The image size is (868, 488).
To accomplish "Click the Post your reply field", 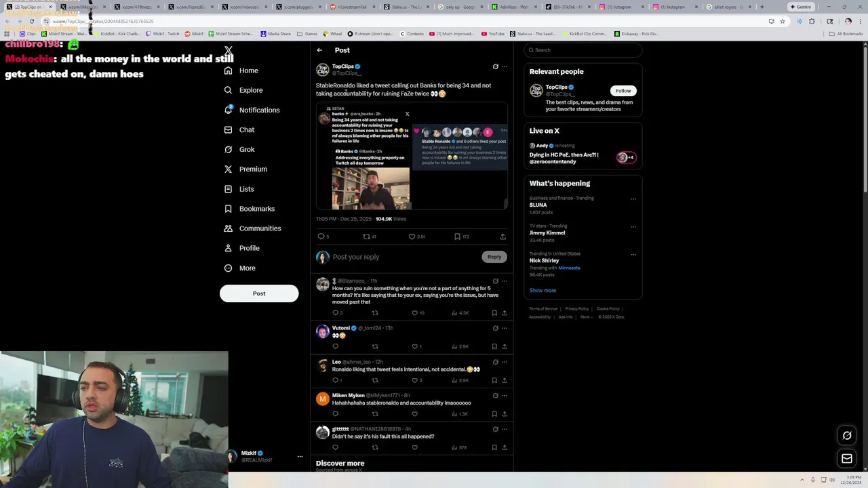I will coord(404,257).
